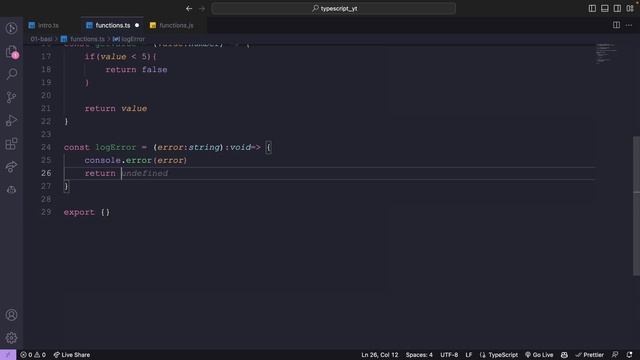Change the Spaces: 4 indentation setting
The width and height of the screenshot is (640, 360).
tap(419, 355)
